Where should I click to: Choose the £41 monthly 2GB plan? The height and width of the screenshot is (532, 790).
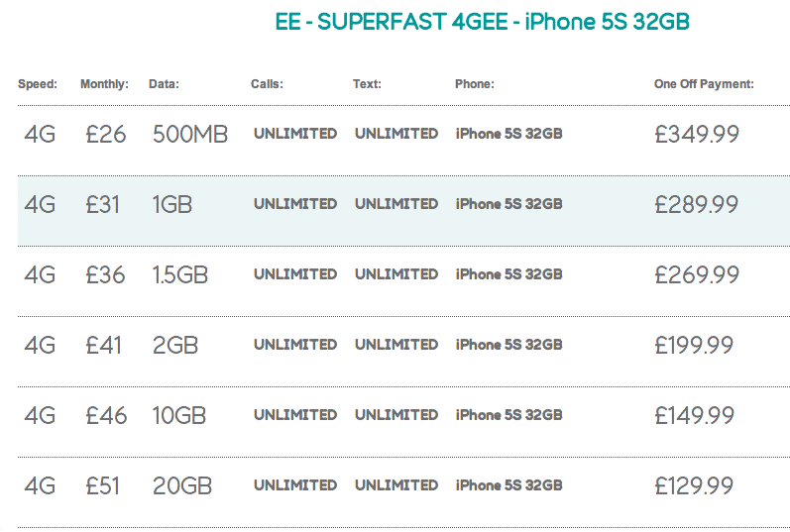pyautogui.click(x=403, y=352)
